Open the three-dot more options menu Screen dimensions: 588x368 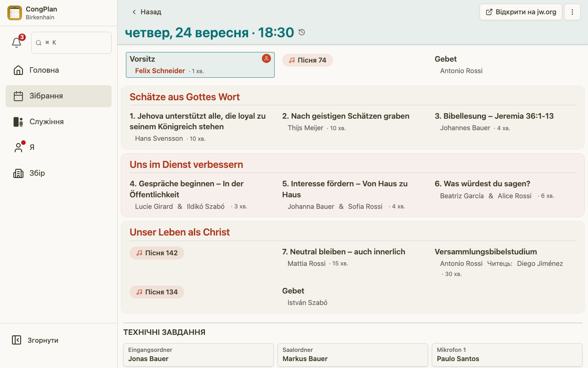pyautogui.click(x=572, y=12)
